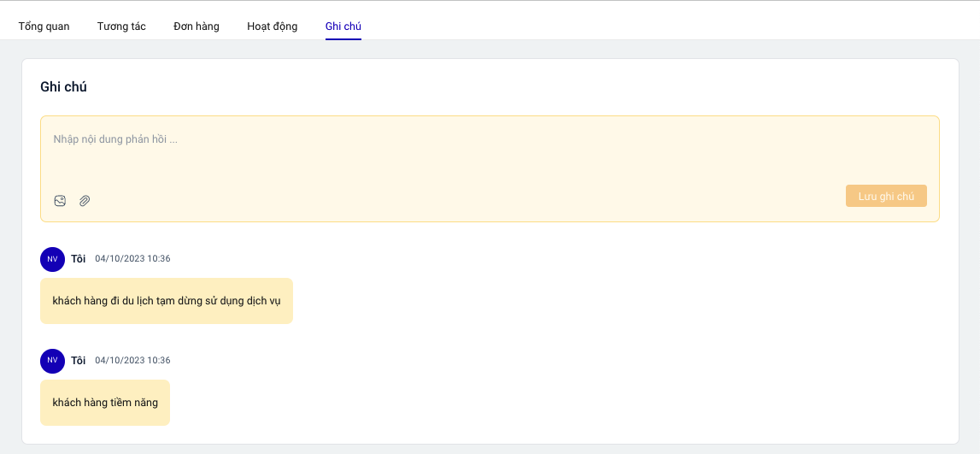Click timestamp of 'khách hàng tiềm năng' note

[x=132, y=361]
